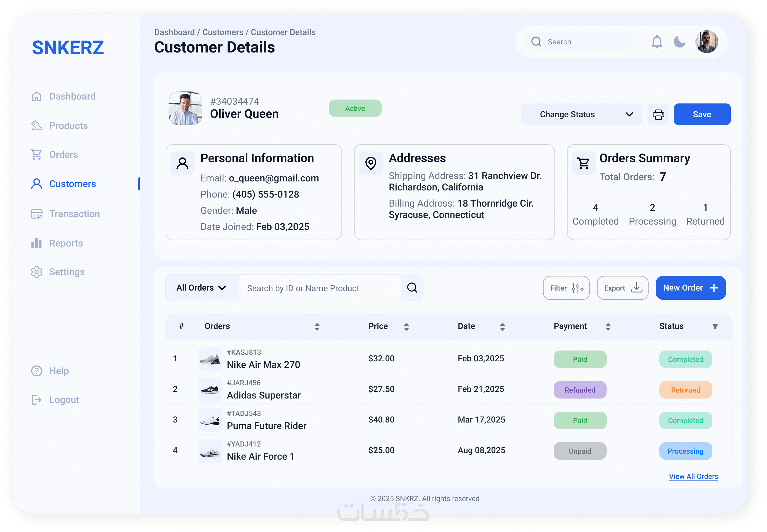Open the All Orders dropdown
Viewport: 767px width, 532px height.
[x=202, y=288]
